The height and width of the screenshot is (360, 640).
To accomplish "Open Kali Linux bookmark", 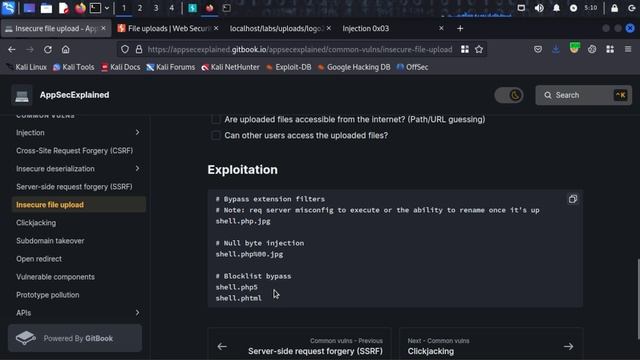I will coord(26,67).
